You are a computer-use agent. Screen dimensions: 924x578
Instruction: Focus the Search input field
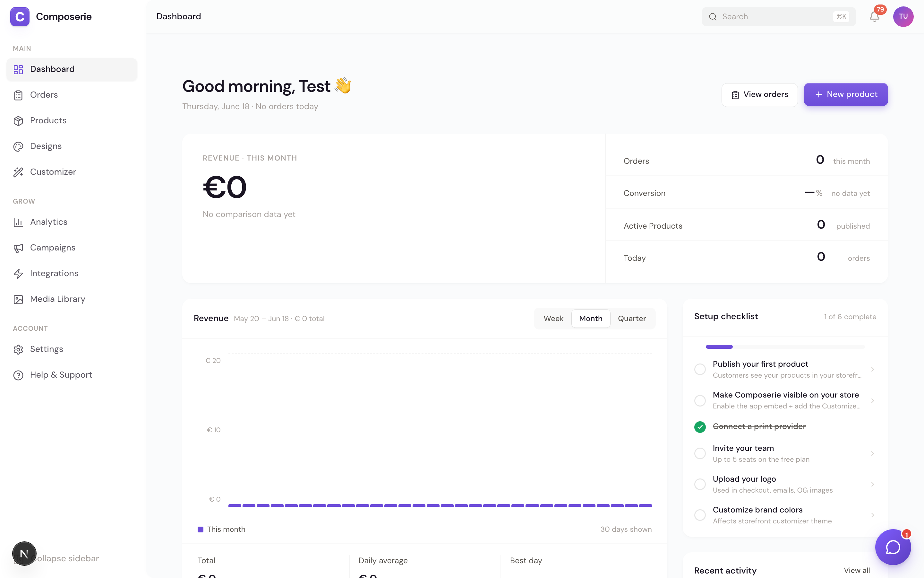779,16
